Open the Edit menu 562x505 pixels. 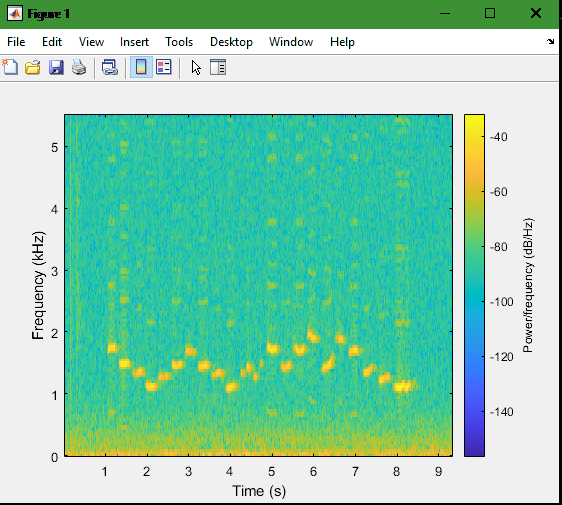(x=52, y=42)
